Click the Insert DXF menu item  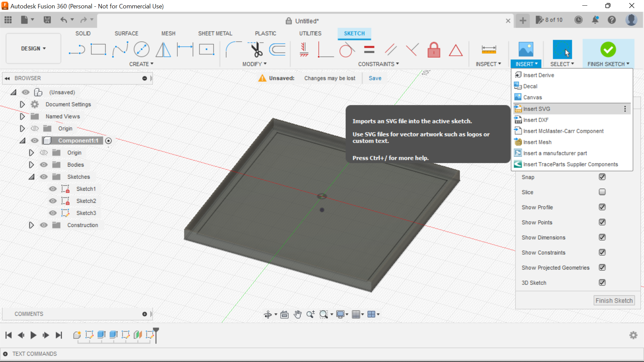click(x=535, y=120)
